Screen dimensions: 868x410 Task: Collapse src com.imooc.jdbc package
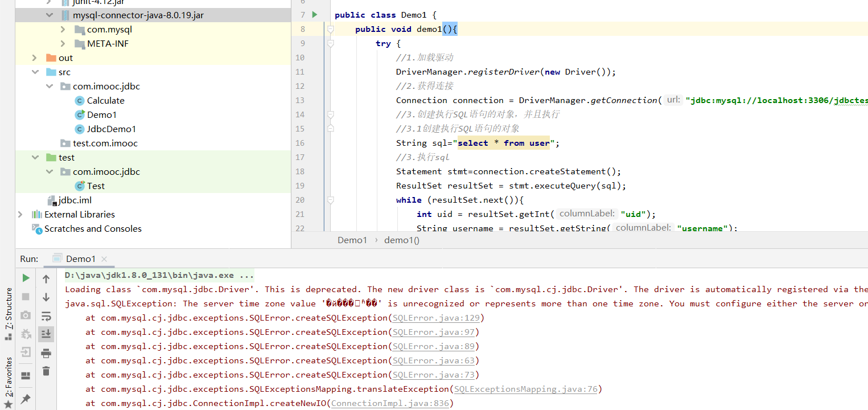[x=50, y=87]
